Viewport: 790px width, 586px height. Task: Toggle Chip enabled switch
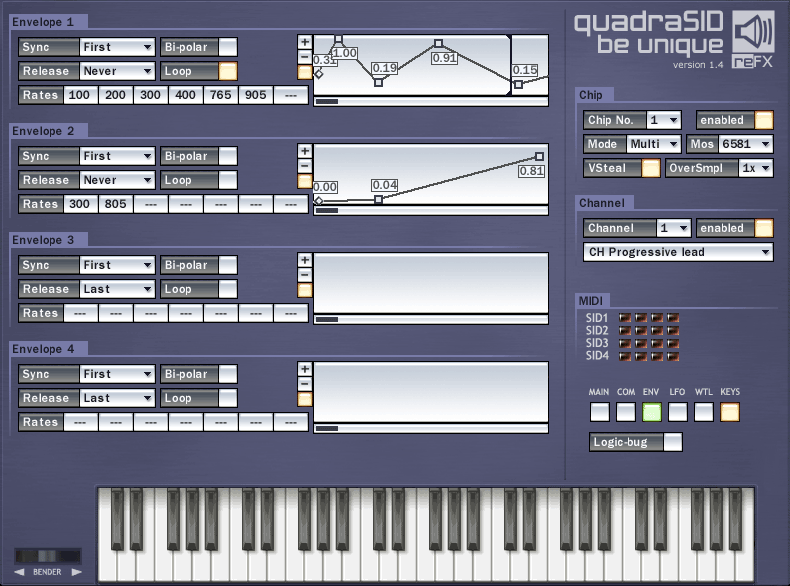[764, 120]
